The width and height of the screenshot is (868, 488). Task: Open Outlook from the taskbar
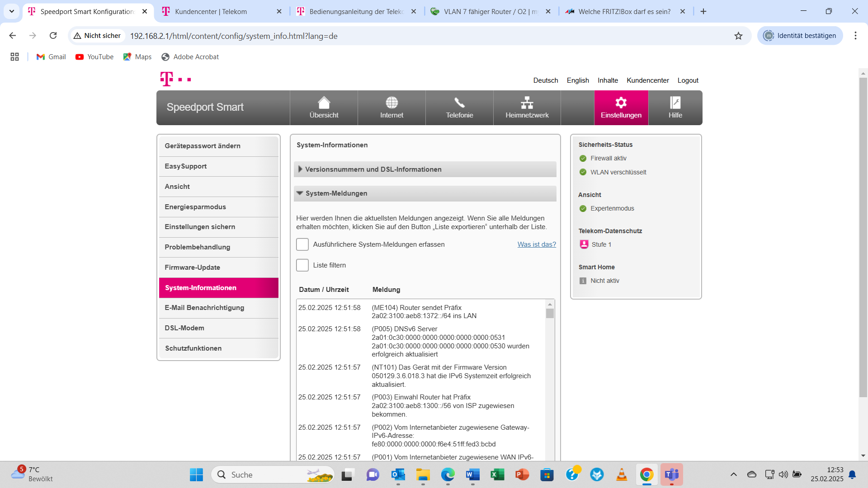(398, 474)
